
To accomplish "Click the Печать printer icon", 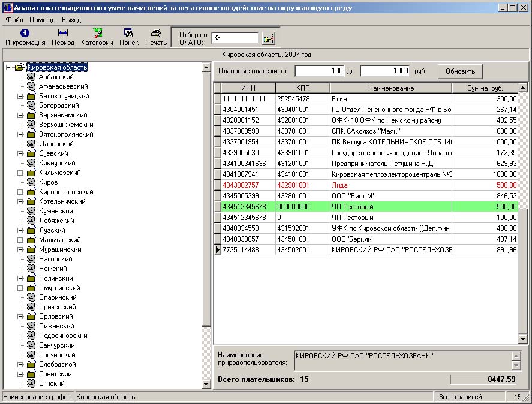I will [x=156, y=34].
